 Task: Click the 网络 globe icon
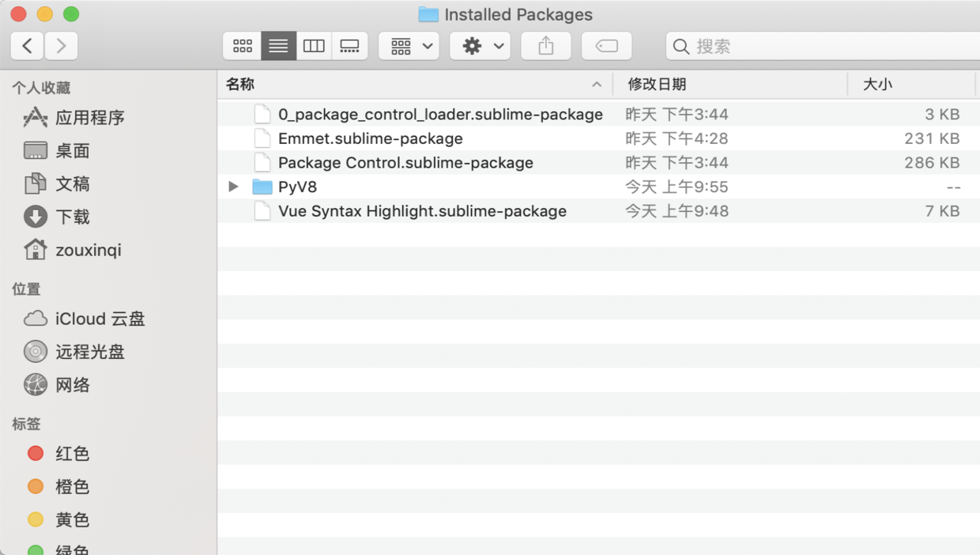pyautogui.click(x=36, y=385)
